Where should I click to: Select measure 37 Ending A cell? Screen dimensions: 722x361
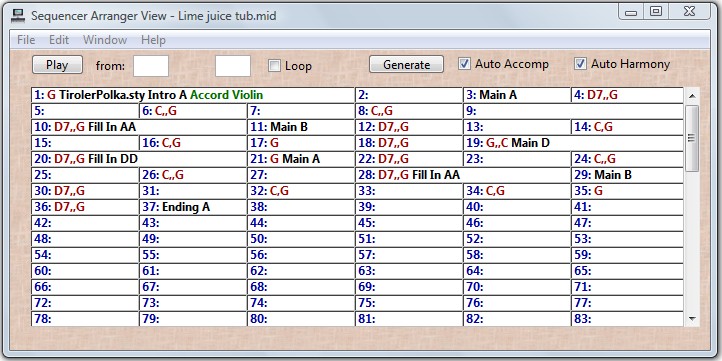[x=193, y=207]
